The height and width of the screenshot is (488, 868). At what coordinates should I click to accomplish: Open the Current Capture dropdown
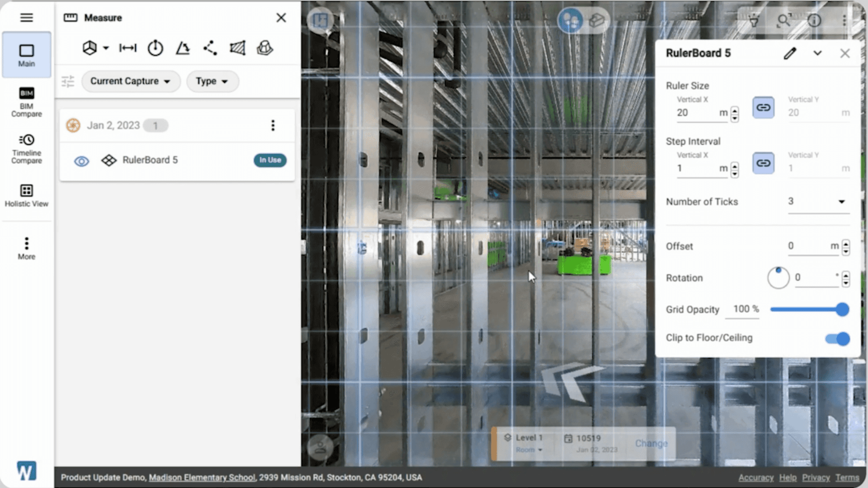131,81
